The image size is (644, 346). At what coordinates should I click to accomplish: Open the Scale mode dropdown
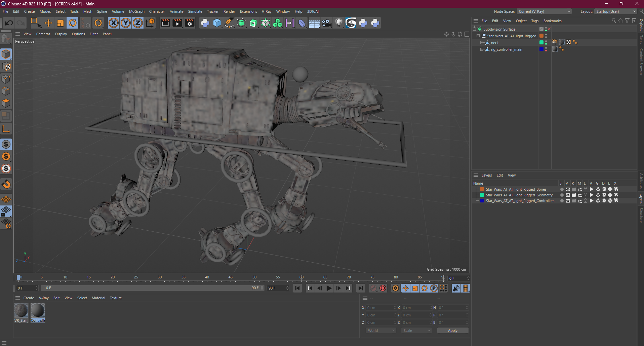417,331
